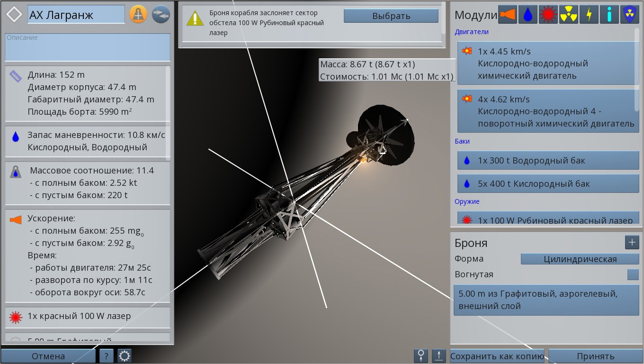Click the Броня section heading

click(471, 243)
